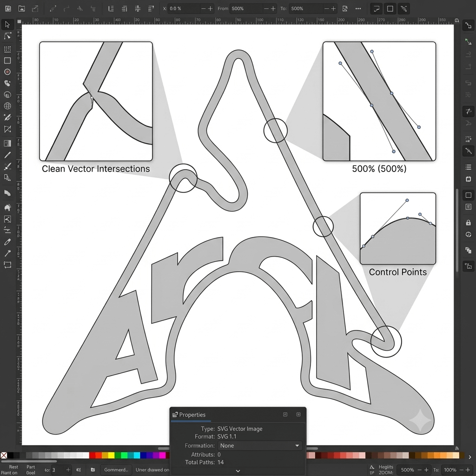Toggle the square view button on right sidebar

coord(469,195)
